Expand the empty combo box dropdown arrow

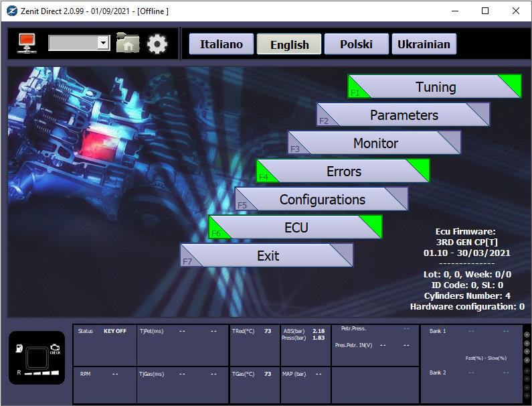(x=103, y=43)
